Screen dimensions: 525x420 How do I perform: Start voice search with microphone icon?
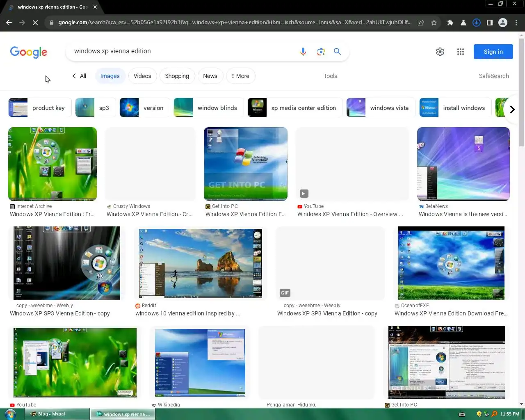click(303, 52)
